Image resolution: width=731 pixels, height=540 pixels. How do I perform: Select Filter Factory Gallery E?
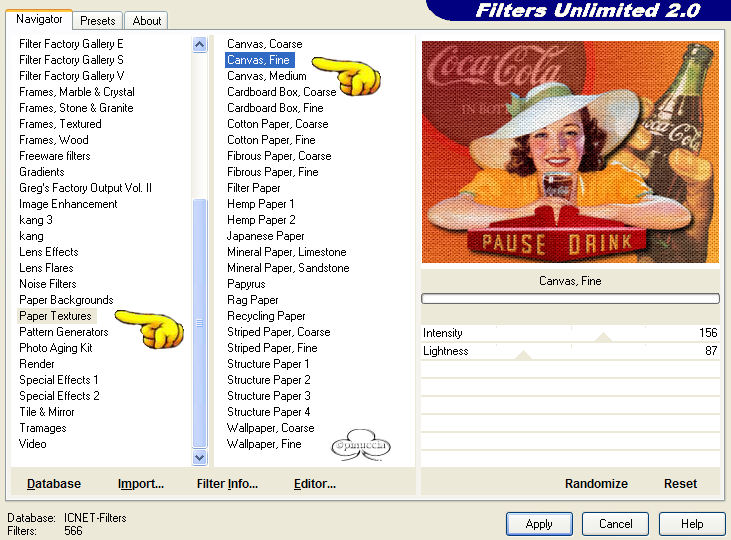pos(71,44)
